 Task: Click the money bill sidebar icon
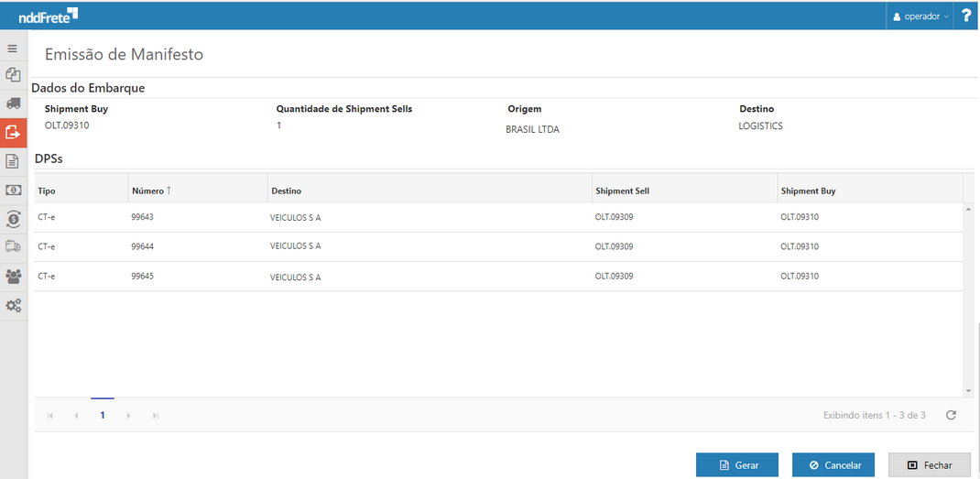click(13, 190)
